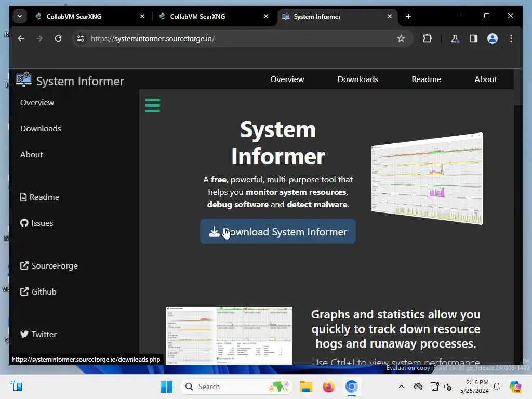This screenshot has width=532, height=399.
Task: Open Downloads in top navigation bar
Action: click(358, 79)
